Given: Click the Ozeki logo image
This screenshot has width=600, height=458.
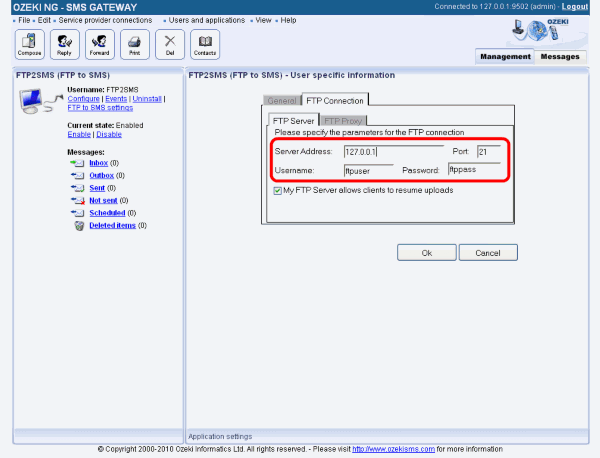Looking at the screenshot, I should [x=541, y=31].
